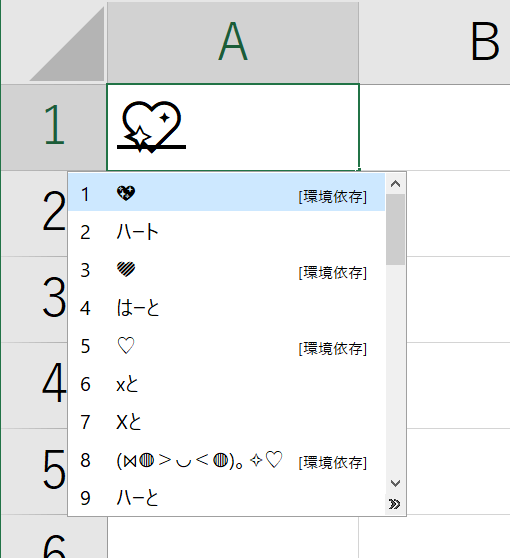Viewport: 510px width, 558px height.
Task: Select column B header
Action: (x=435, y=42)
